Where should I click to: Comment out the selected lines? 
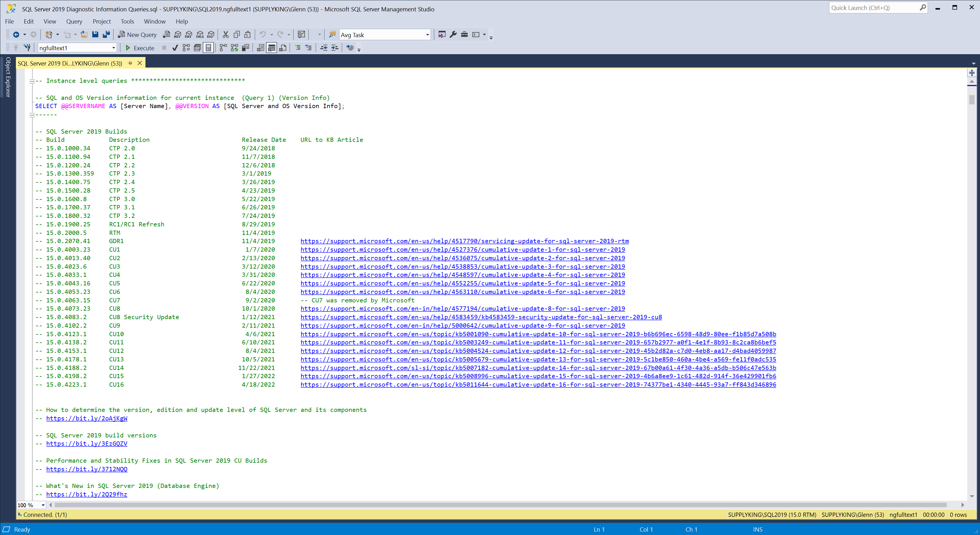[298, 48]
